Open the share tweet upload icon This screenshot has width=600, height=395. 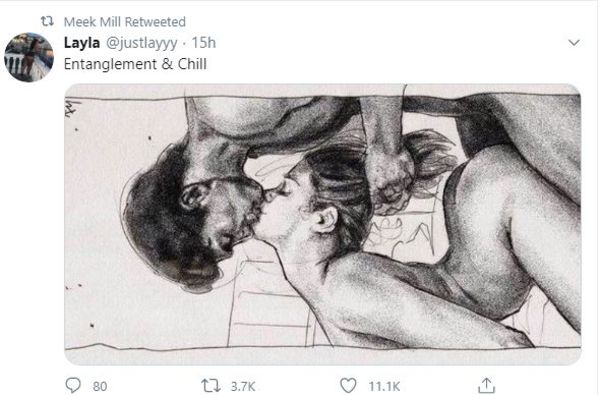point(486,385)
